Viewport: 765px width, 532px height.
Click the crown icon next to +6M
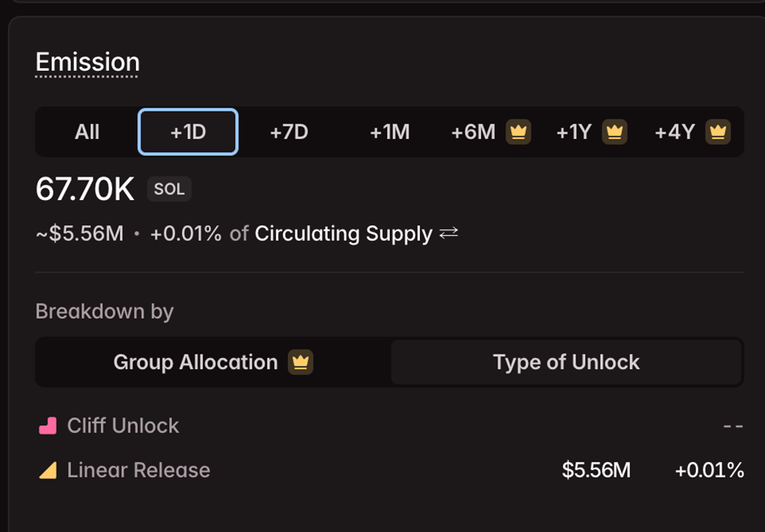click(518, 132)
